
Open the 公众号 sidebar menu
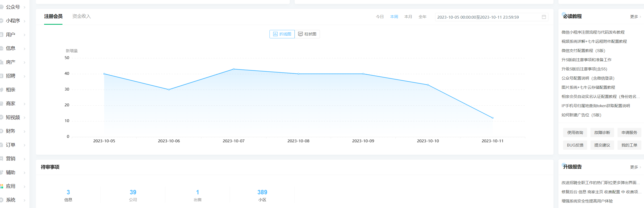[x=13, y=7]
